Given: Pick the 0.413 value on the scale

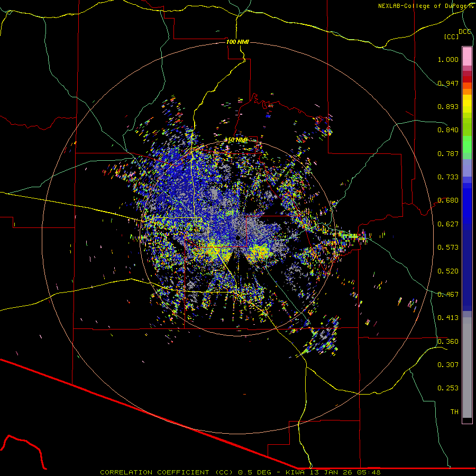Looking at the screenshot, I should tap(448, 318).
